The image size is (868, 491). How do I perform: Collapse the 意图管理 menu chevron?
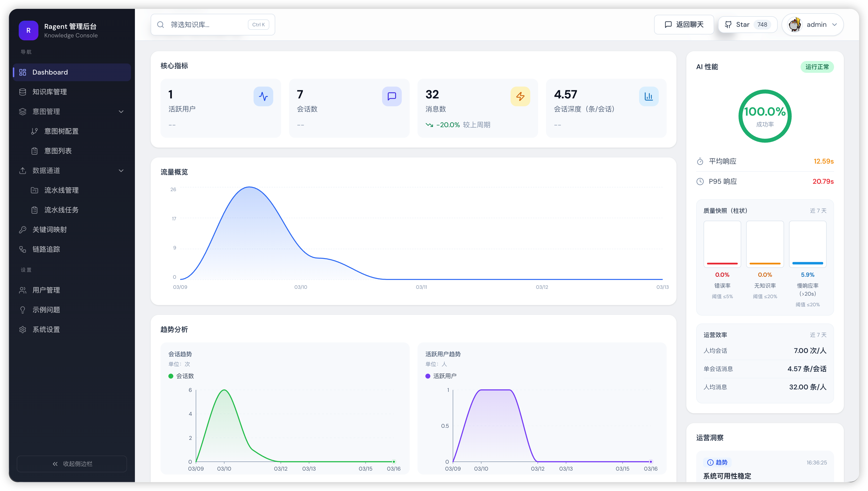[121, 112]
